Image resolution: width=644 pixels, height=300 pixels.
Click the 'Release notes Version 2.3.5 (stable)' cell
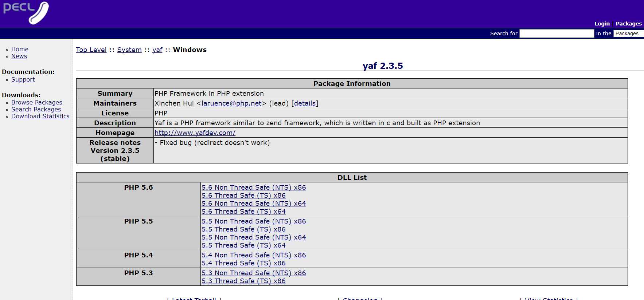pyautogui.click(x=115, y=151)
